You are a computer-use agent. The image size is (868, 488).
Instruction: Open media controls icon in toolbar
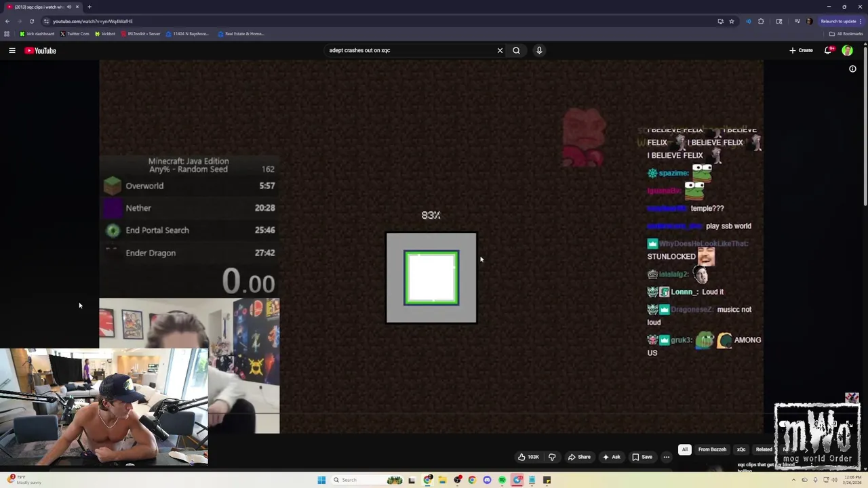pyautogui.click(x=797, y=21)
